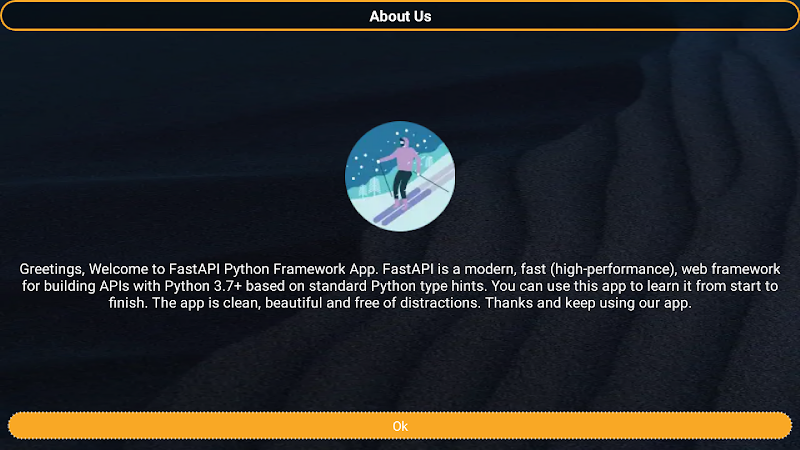Click the word Greetings in the description
Viewport: 800px width, 450px height.
[x=51, y=269]
